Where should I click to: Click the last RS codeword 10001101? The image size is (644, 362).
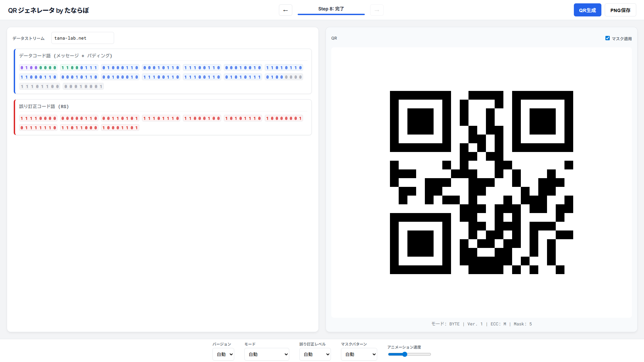coord(120,128)
